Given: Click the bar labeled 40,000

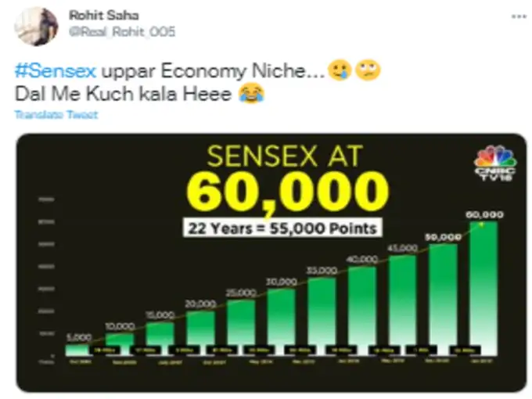Looking at the screenshot, I should click(362, 310).
